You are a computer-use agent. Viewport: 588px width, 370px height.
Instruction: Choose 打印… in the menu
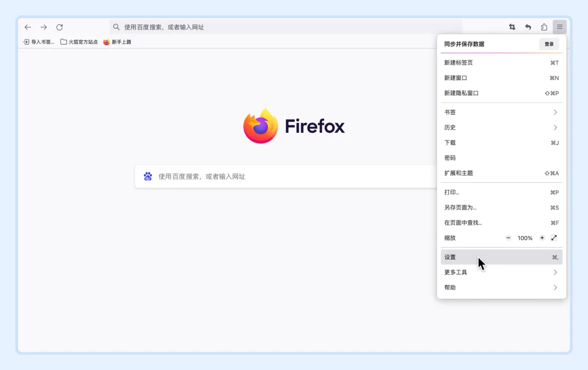[501, 192]
